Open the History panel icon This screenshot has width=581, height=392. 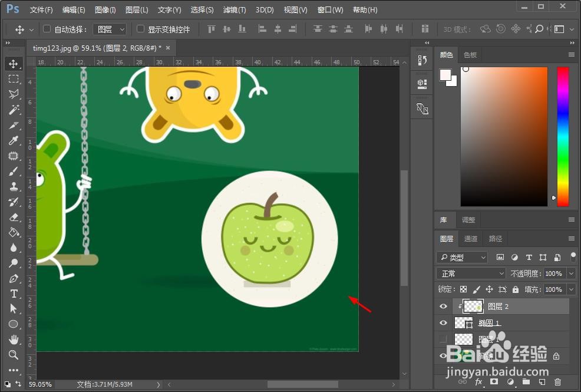click(x=422, y=60)
